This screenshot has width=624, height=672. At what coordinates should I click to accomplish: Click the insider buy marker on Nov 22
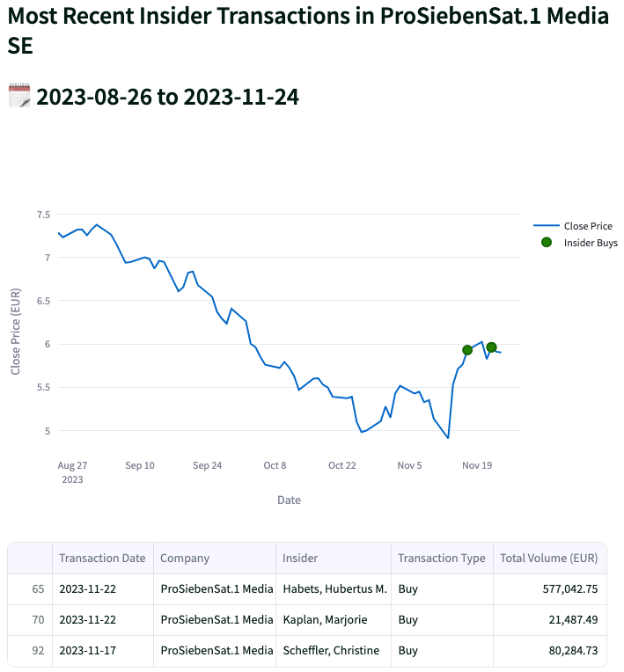(x=491, y=347)
